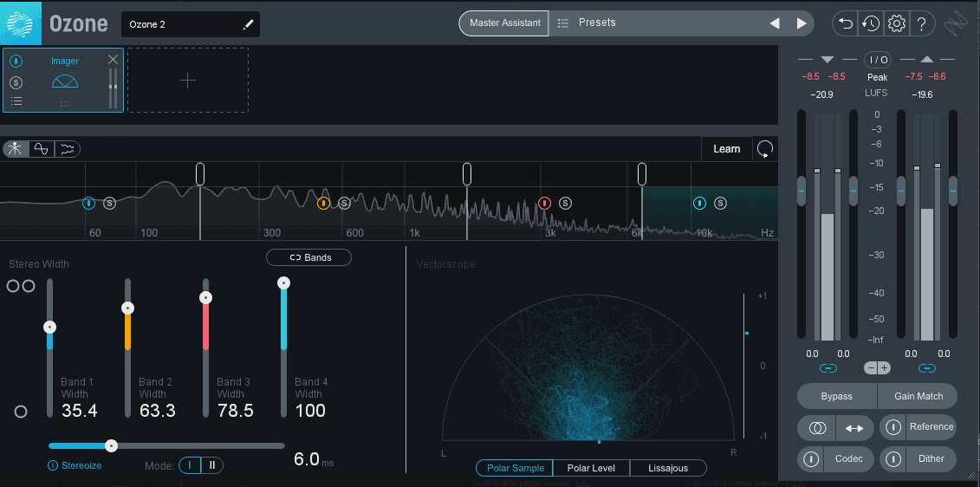Enable the Dither power toggle

click(x=893, y=459)
